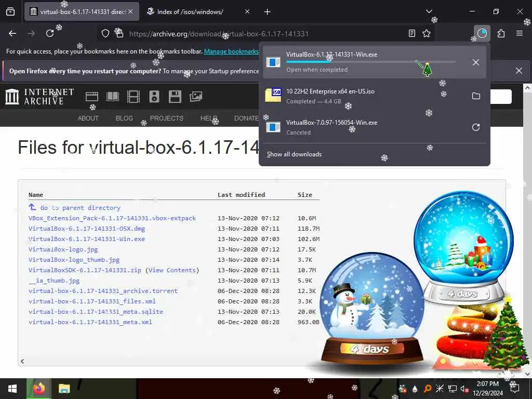Viewport: 532px width, 399px height.
Task: Download virtual-box-6.1.17-141331_archive.torrent
Action: (103, 291)
